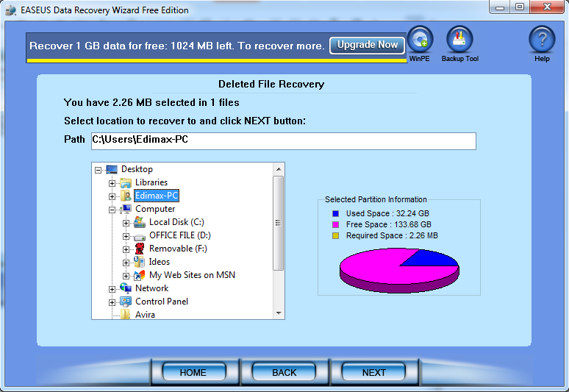Image resolution: width=569 pixels, height=392 pixels.
Task: Select Libraries in folder tree
Action: (151, 182)
